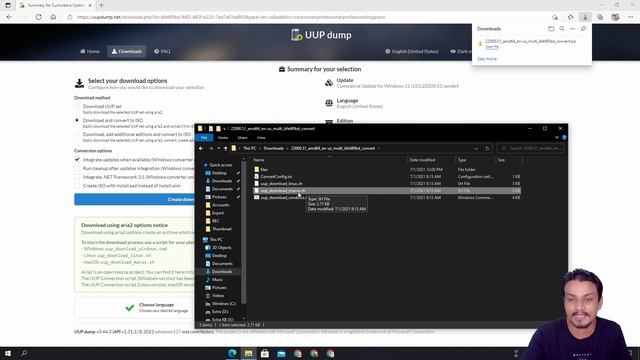Open more options in Downloads flyout

572,29
